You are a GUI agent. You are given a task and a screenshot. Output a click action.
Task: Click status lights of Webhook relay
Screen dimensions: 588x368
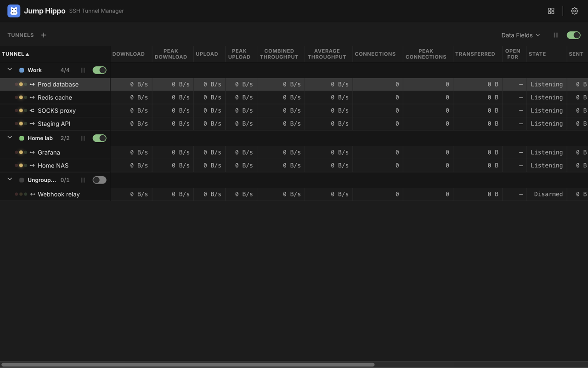pyautogui.click(x=21, y=194)
